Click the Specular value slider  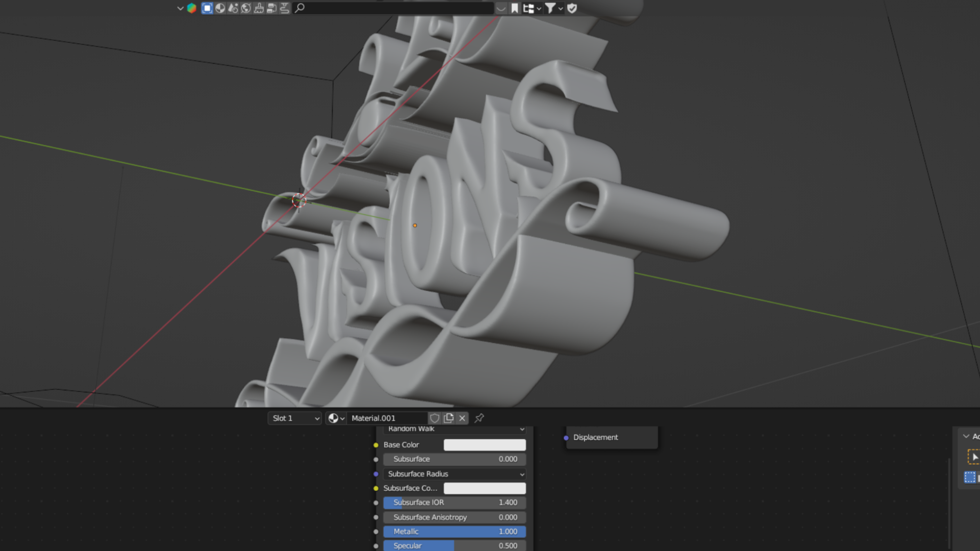click(x=454, y=545)
